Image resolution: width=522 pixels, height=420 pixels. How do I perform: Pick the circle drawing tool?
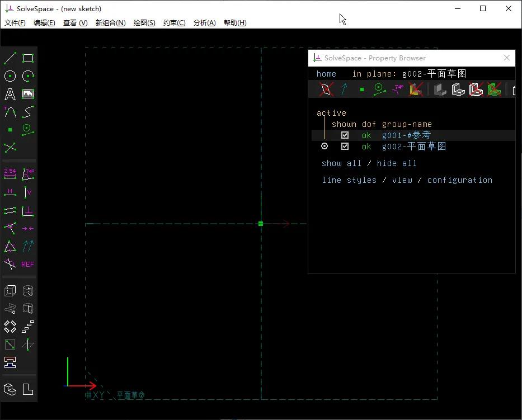click(10, 76)
